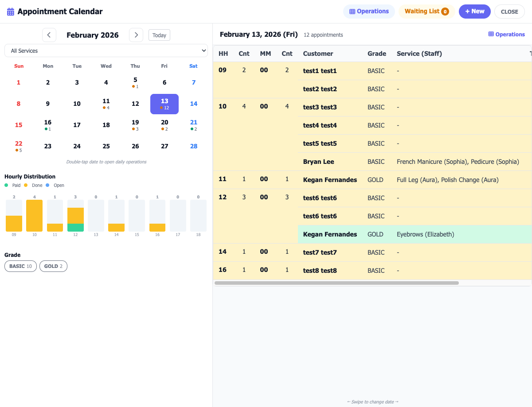Click the orange appointment dot under February 11
The image size is (532, 407).
click(x=104, y=108)
